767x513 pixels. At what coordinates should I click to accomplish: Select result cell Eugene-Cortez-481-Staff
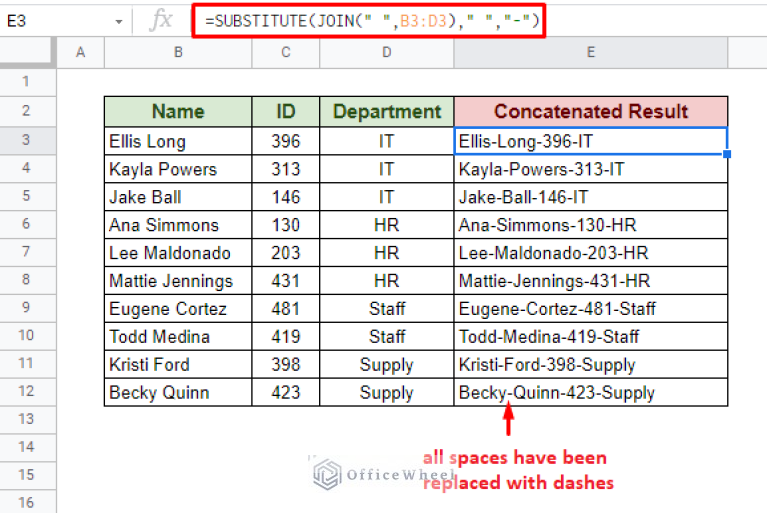(591, 309)
